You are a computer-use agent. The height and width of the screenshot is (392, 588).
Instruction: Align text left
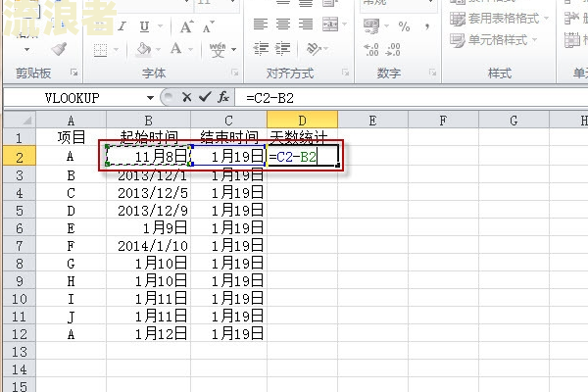pos(261,24)
